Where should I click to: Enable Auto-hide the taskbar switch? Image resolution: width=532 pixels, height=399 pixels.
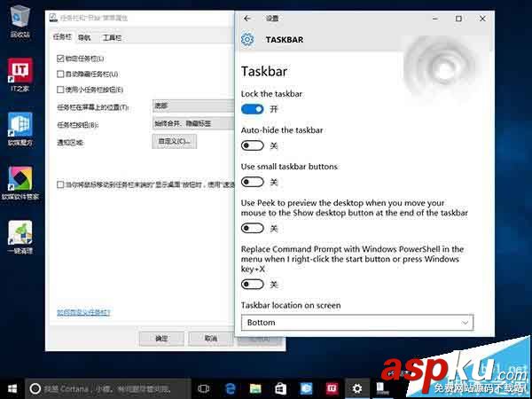pyautogui.click(x=252, y=146)
